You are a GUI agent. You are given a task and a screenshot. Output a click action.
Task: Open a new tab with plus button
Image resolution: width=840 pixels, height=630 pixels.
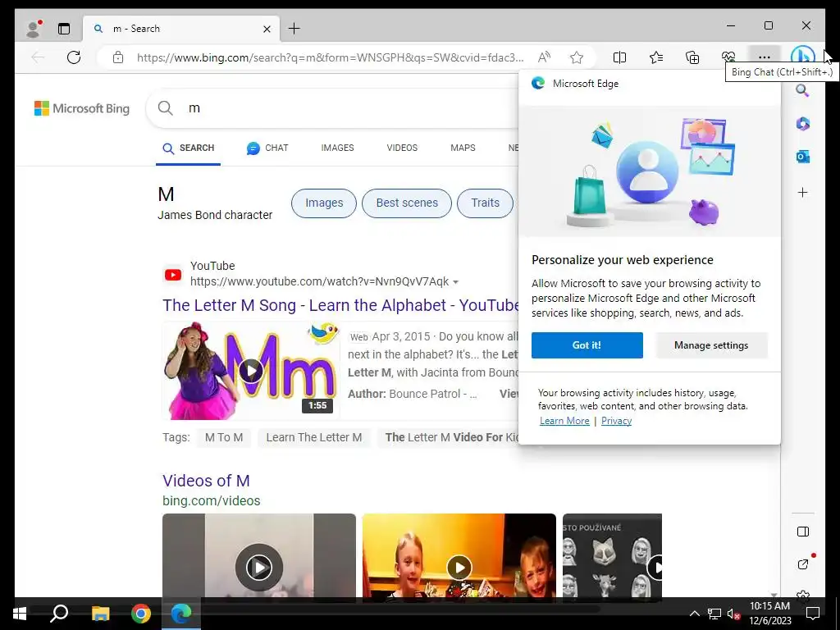coord(294,29)
